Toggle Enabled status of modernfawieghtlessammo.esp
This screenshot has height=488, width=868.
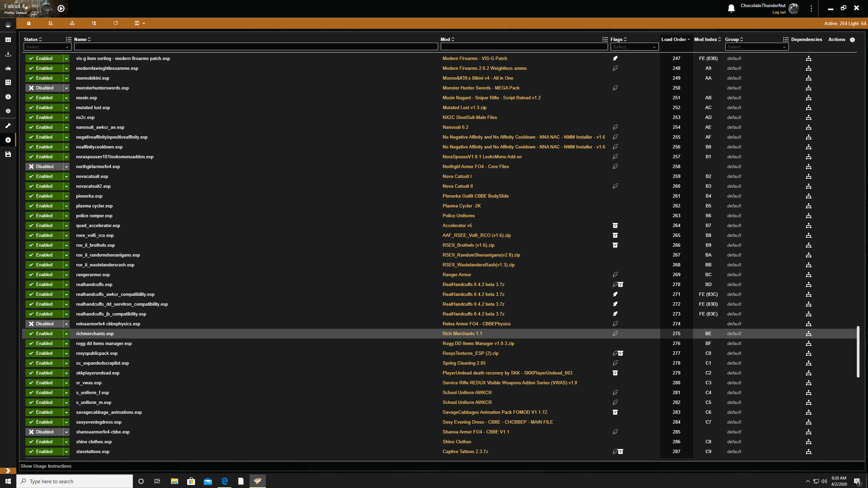(44, 68)
